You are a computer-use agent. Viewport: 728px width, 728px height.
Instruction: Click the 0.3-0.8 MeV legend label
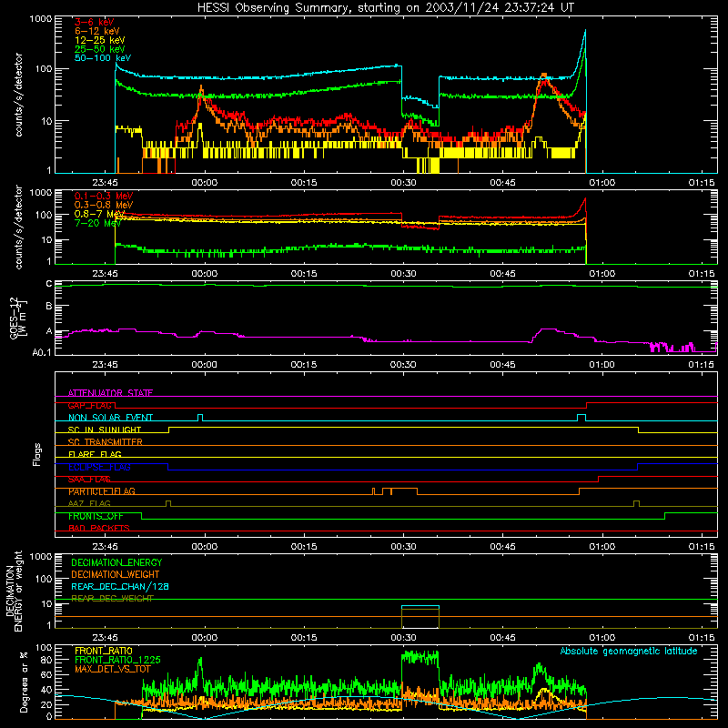point(104,205)
